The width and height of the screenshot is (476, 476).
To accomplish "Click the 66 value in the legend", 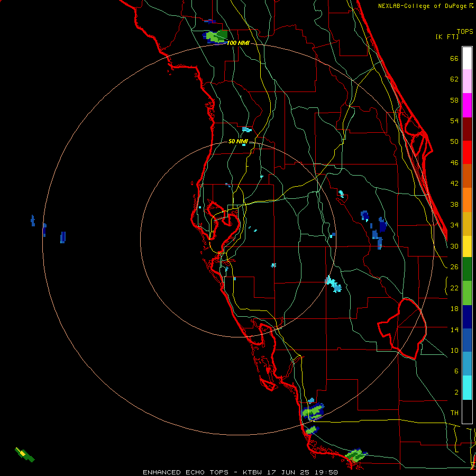I will point(454,59).
